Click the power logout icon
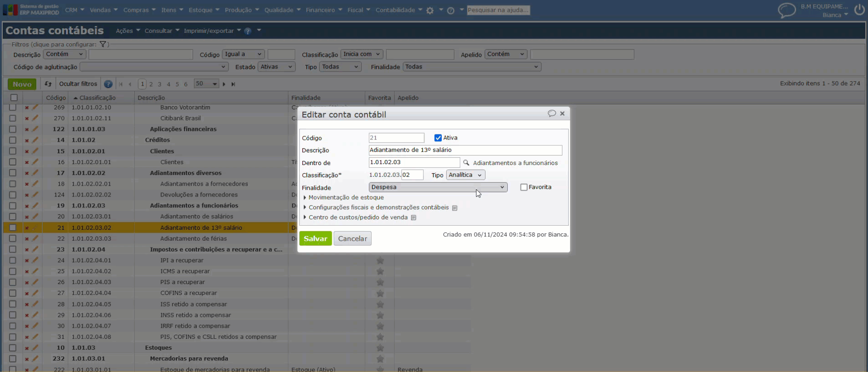The image size is (868, 372). 859,10
